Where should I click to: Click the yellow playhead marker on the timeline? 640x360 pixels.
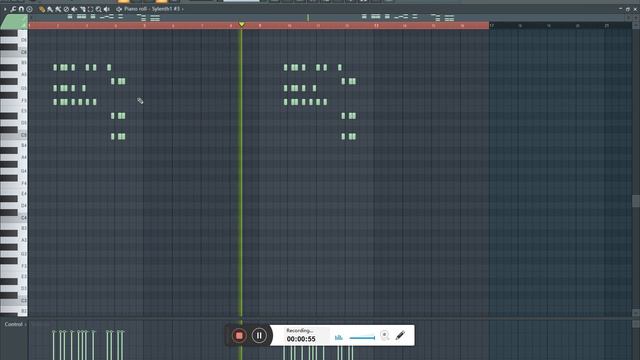click(x=242, y=24)
